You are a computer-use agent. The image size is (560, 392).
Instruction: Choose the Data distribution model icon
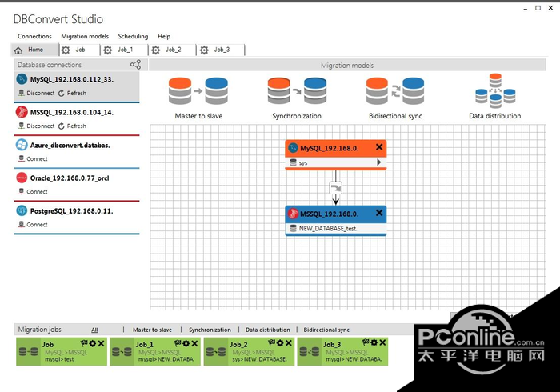click(x=495, y=90)
